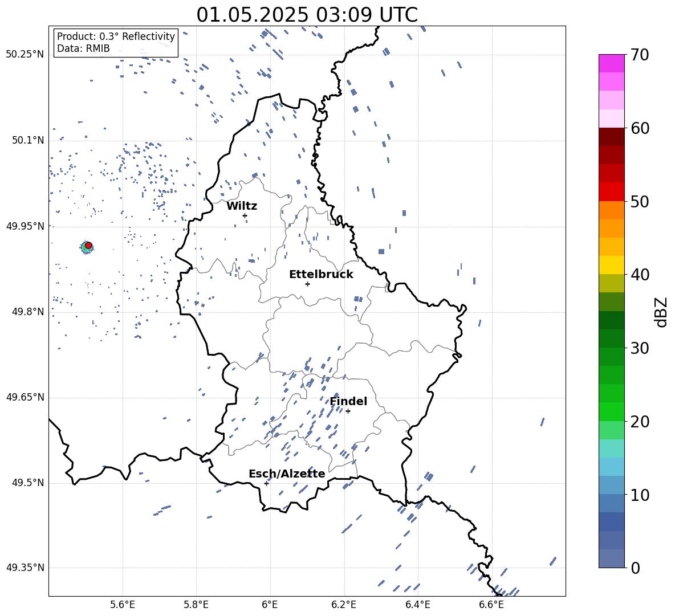Click the 6.6°E longitude tick label
The image size is (675, 616).
pyautogui.click(x=491, y=605)
